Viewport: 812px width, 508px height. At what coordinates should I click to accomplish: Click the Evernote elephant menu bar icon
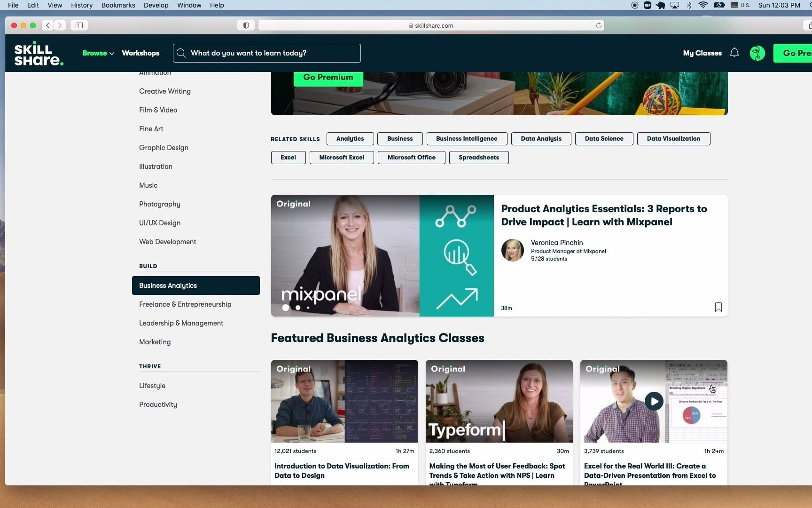coord(661,5)
